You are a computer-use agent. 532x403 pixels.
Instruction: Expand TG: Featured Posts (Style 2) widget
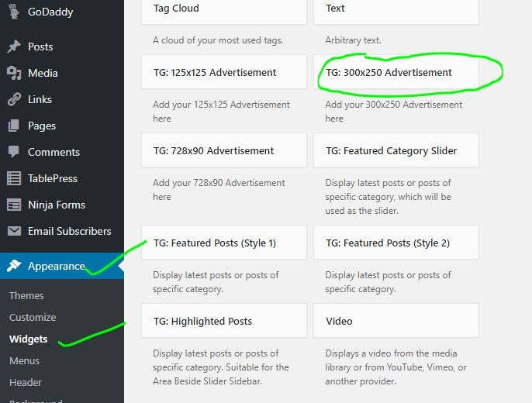pyautogui.click(x=396, y=243)
